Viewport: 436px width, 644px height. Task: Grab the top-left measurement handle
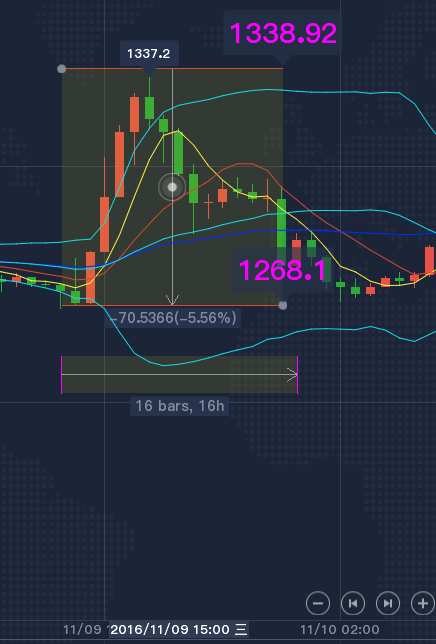coord(62,69)
